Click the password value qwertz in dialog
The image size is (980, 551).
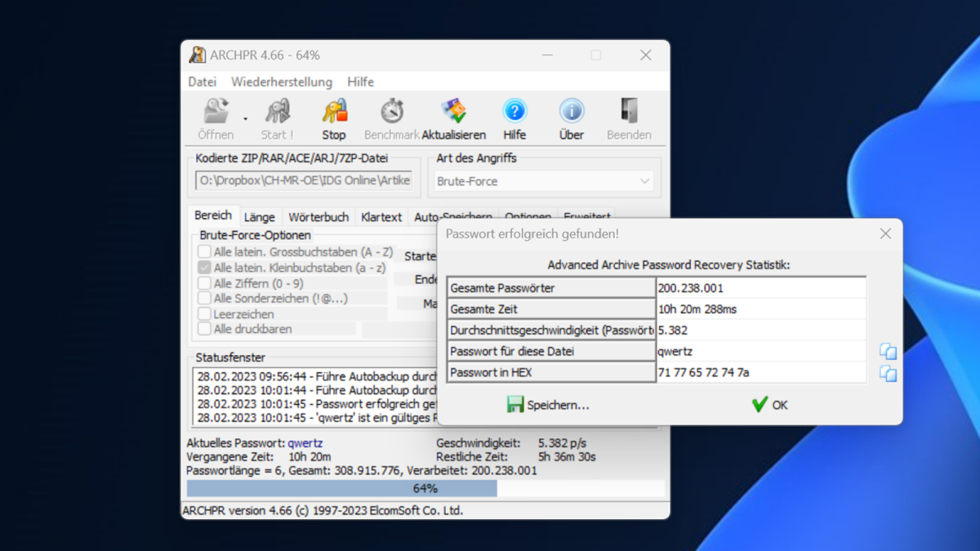click(761, 352)
